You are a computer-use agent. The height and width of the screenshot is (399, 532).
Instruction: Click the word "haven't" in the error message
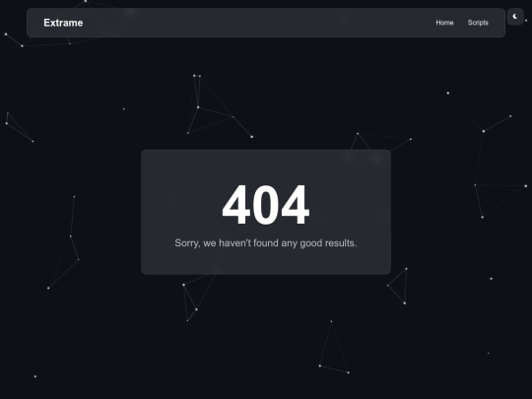pyautogui.click(x=234, y=243)
